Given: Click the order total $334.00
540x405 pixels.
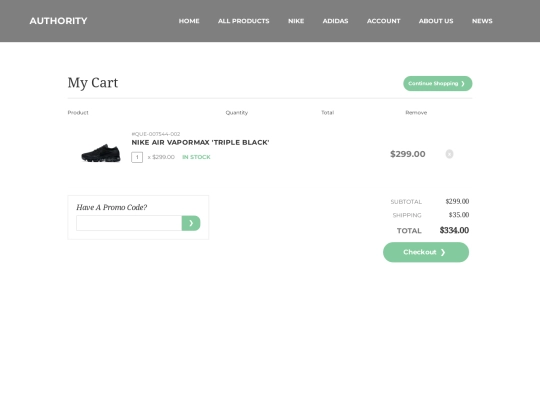Looking at the screenshot, I should click(454, 230).
